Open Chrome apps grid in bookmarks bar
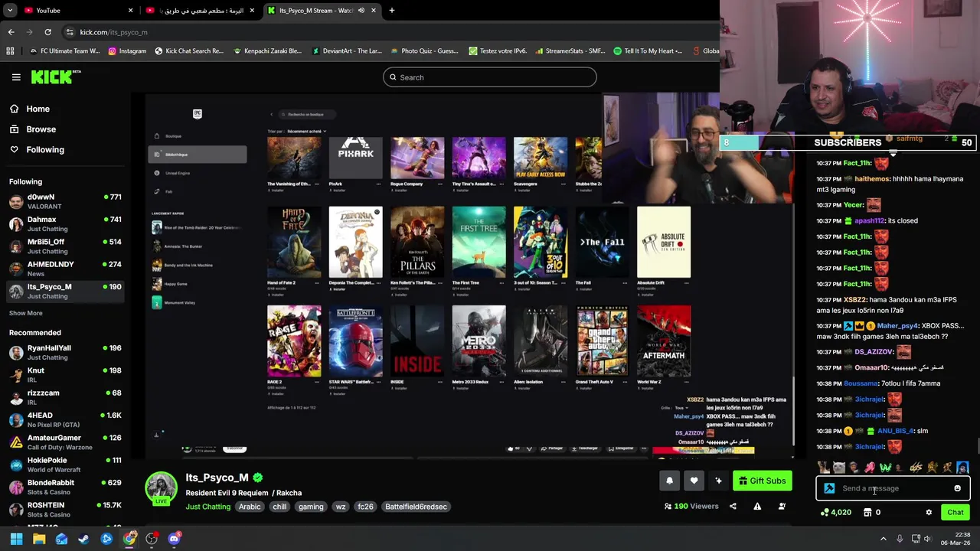This screenshot has height=551, width=980. [10, 51]
